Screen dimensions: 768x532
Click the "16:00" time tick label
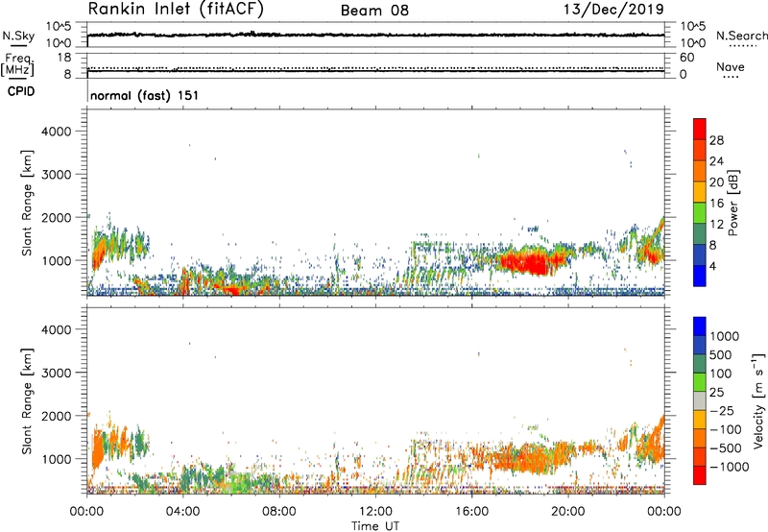click(x=471, y=512)
